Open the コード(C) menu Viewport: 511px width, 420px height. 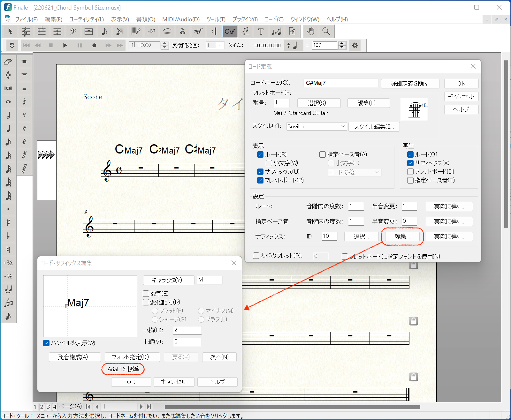click(274, 19)
